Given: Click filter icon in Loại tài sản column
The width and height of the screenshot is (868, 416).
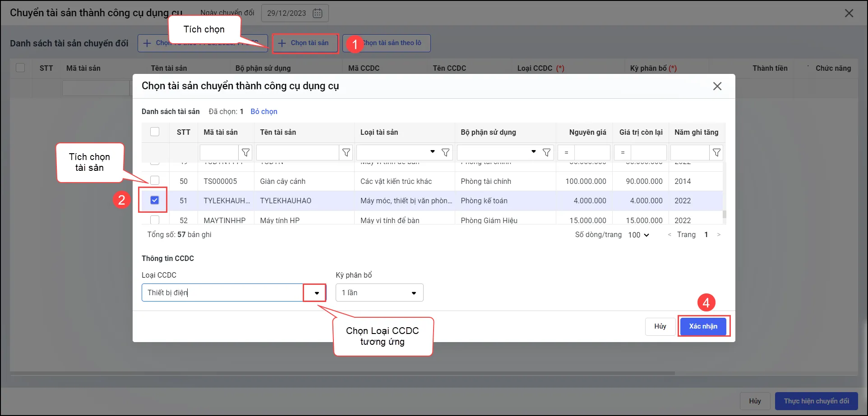Looking at the screenshot, I should pyautogui.click(x=445, y=153).
